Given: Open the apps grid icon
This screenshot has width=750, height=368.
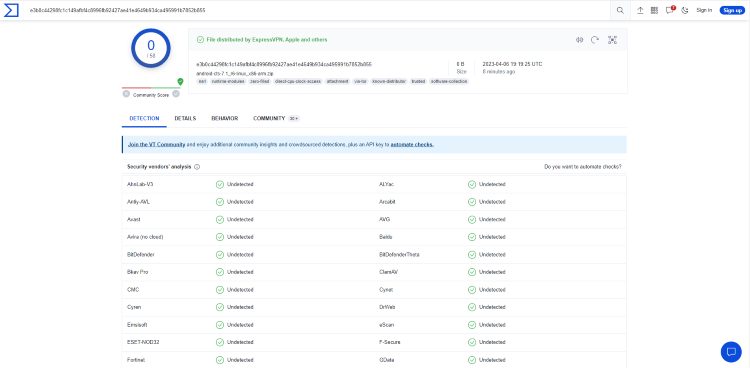Looking at the screenshot, I should 654,11.
